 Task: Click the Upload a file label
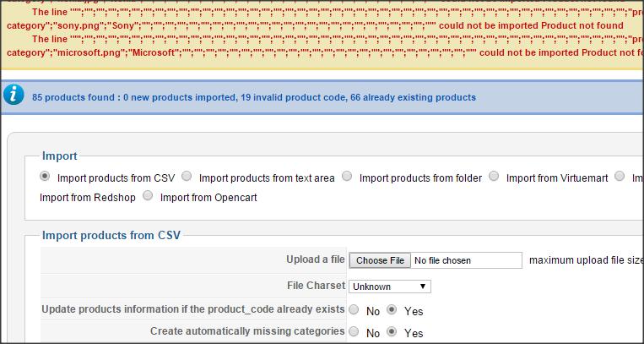[316, 259]
